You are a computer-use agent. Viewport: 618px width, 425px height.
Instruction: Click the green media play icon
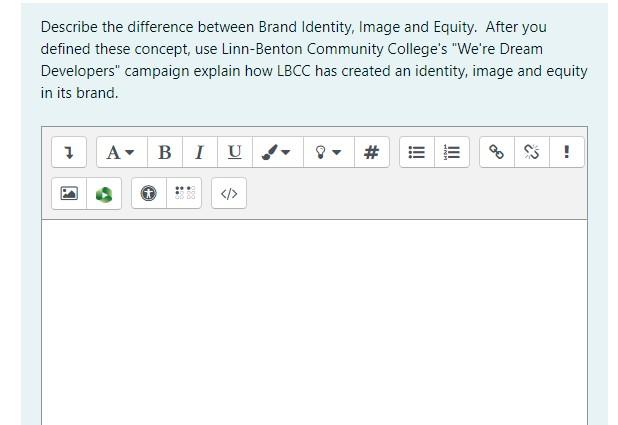click(x=104, y=193)
